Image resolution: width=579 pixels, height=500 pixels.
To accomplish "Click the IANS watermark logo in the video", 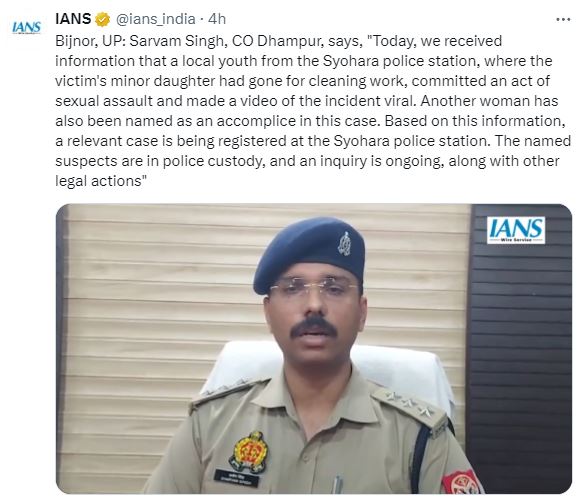I will point(515,230).
